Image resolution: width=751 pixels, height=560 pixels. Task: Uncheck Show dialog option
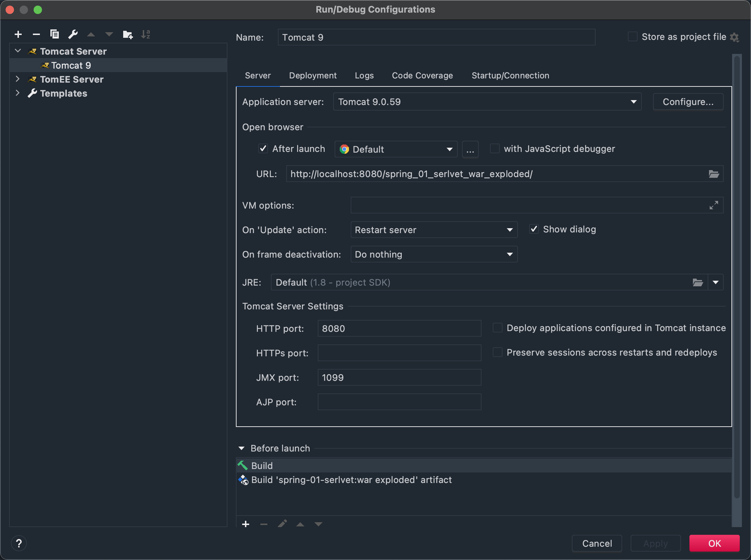[534, 229]
